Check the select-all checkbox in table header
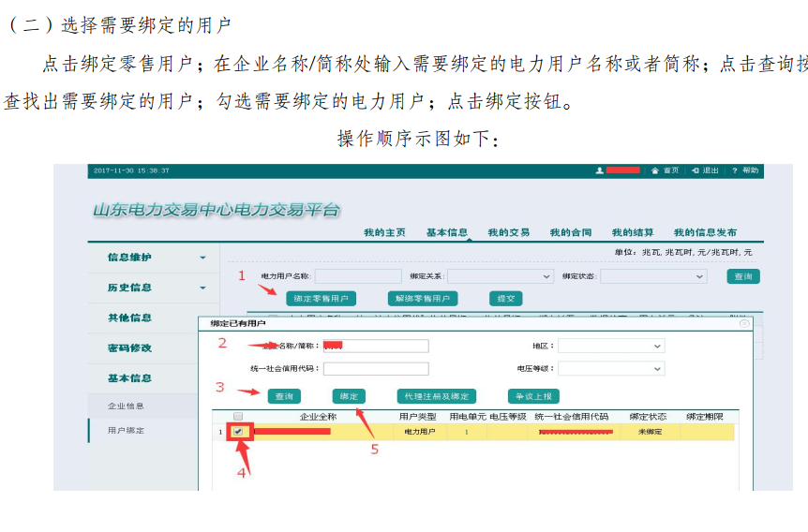Screen dimensions: 808x532 coord(238,416)
